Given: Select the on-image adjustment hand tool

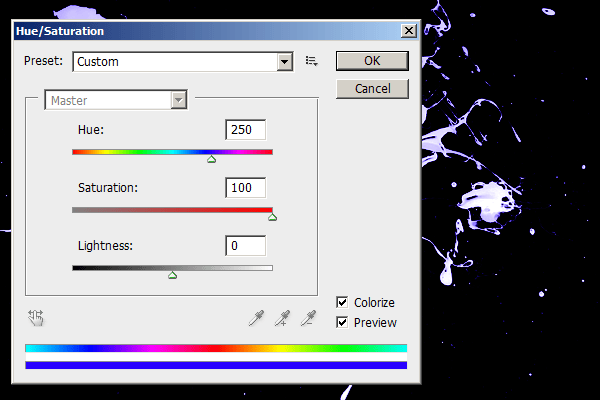Looking at the screenshot, I should click(x=36, y=318).
